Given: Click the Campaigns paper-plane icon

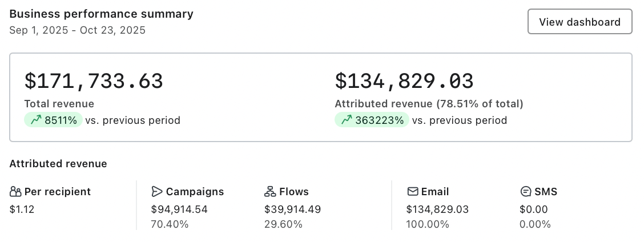Looking at the screenshot, I should pyautogui.click(x=157, y=192).
